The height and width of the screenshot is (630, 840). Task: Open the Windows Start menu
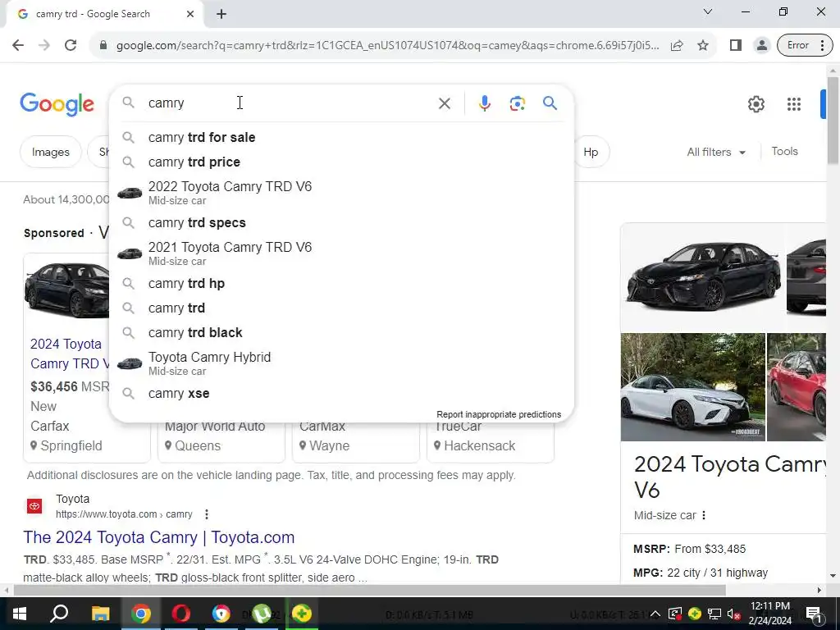point(20,614)
